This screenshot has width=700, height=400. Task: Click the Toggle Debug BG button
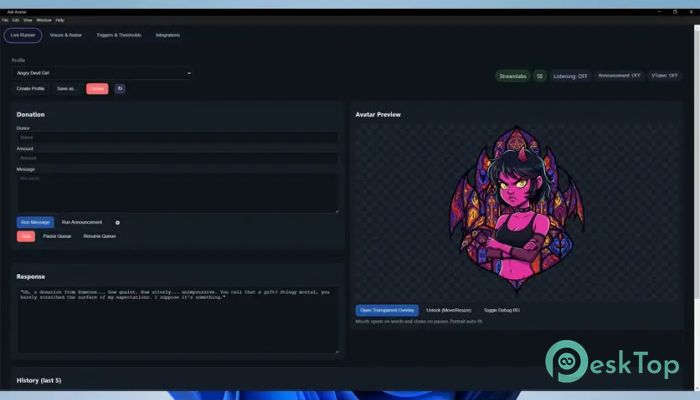(501, 310)
